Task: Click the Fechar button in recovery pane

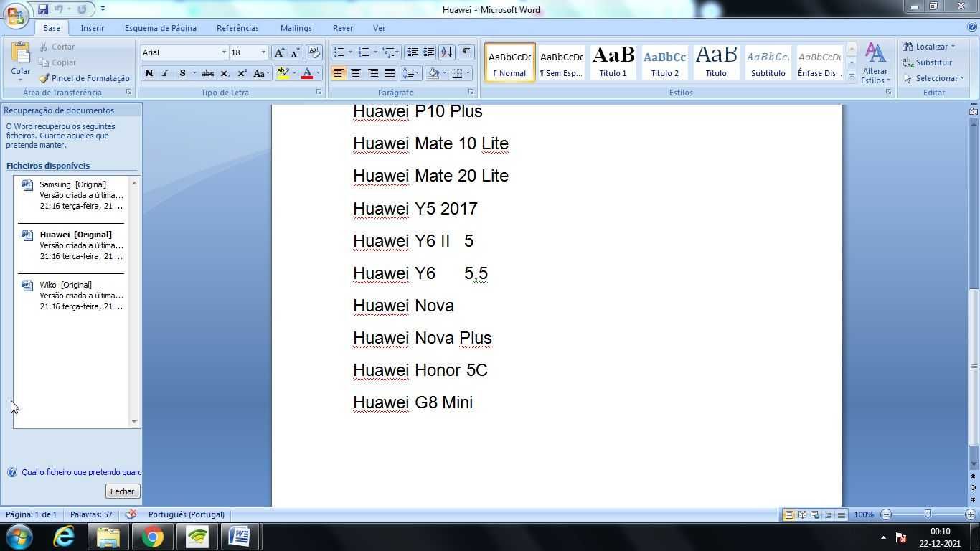Action: (122, 491)
